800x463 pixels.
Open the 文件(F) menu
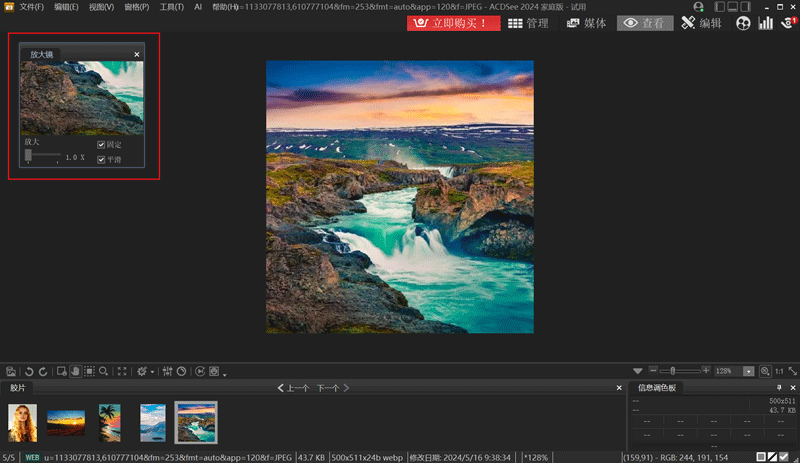coord(32,7)
